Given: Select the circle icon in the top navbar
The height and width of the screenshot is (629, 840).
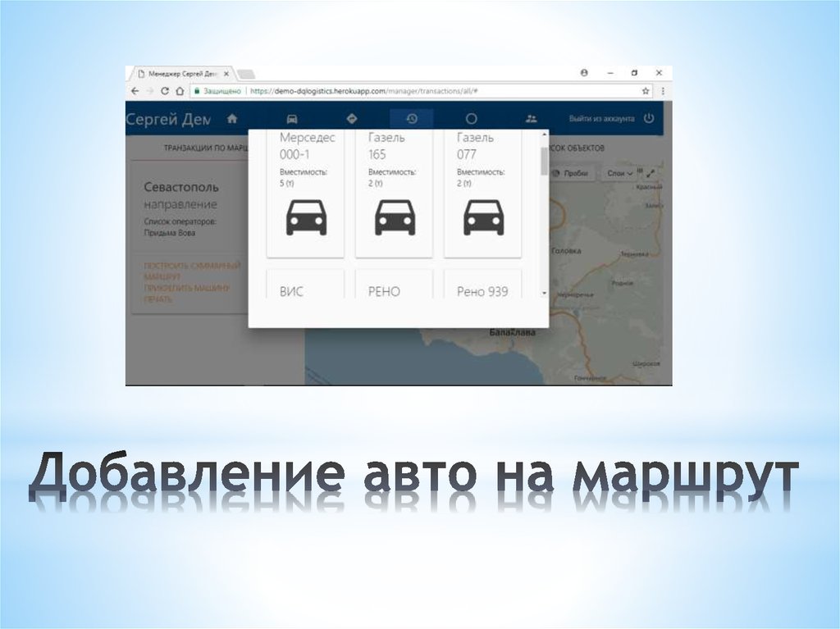Looking at the screenshot, I should [471, 117].
